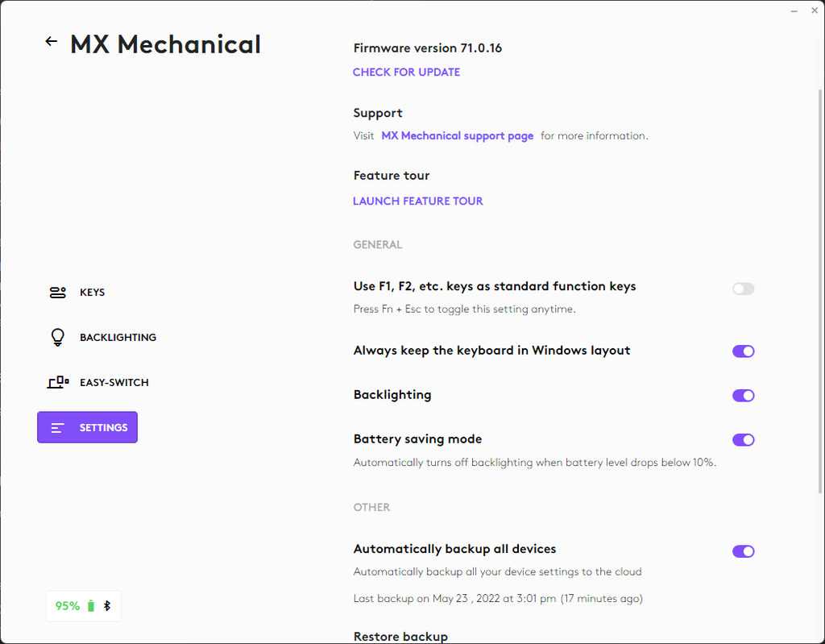
Task: Click the Keys icon in the sidebar
Action: coord(57,293)
